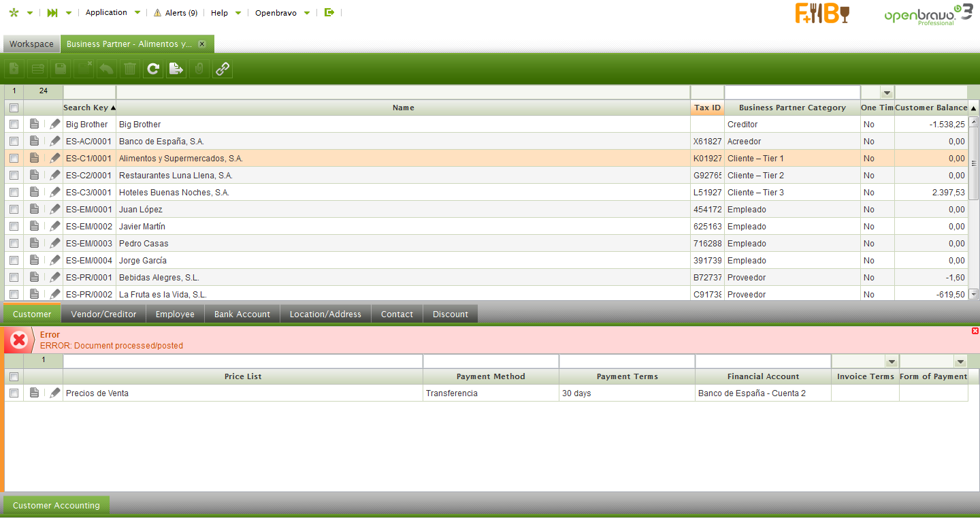Viewport: 980px width, 518px height.
Task: Check the Banco de España row checkbox
Action: pos(14,142)
